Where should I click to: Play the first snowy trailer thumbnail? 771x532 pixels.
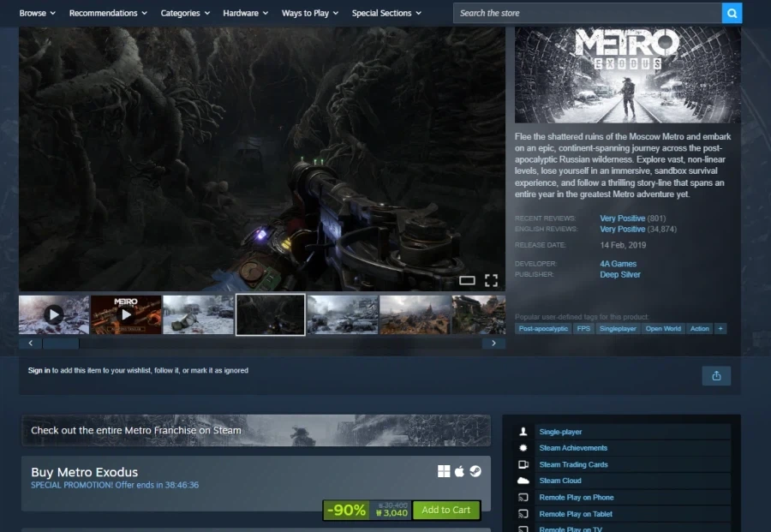tap(54, 314)
